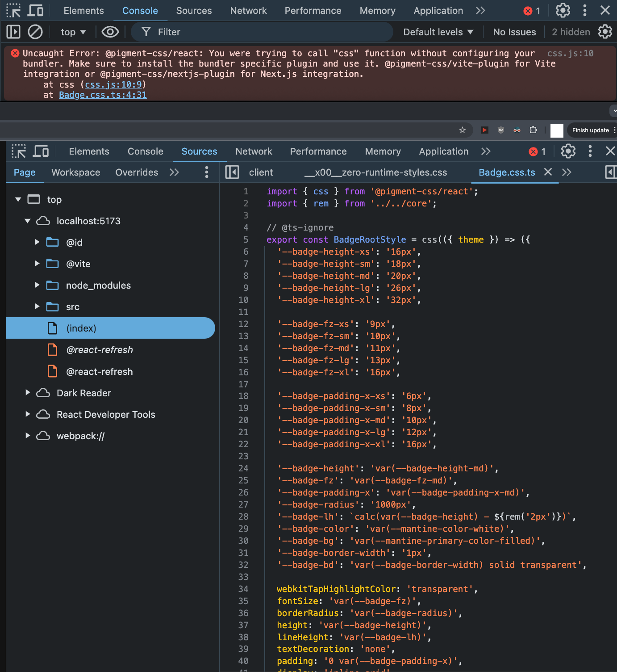Screen dimensions: 617x672
Task: Open Elements tab in lower DevTools
Action: pyautogui.click(x=89, y=151)
